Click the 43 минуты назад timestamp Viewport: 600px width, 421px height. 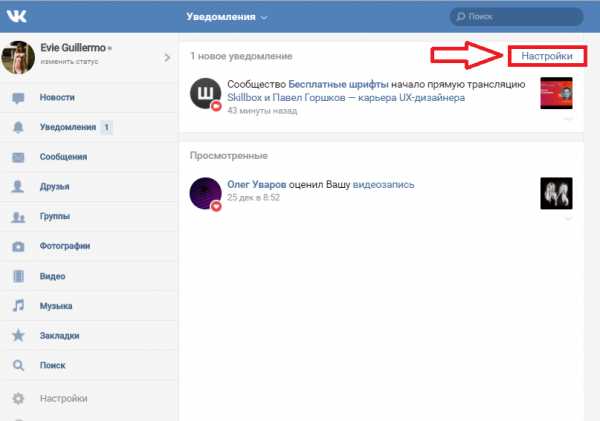click(262, 111)
